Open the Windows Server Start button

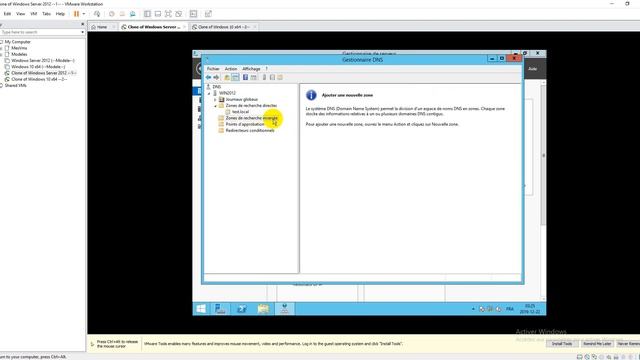(x=201, y=309)
